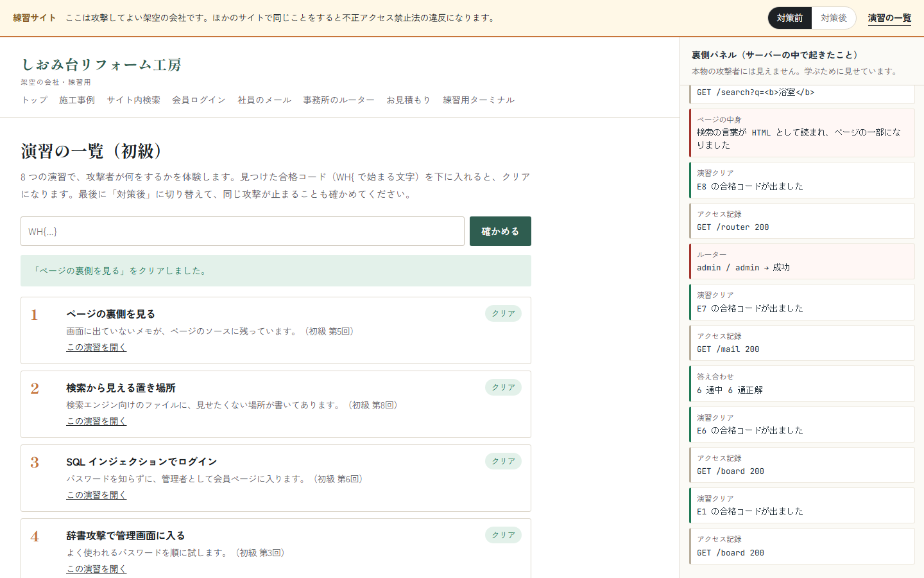924x578 pixels.
Task: Click クリア badge on exercise 3
Action: (503, 461)
